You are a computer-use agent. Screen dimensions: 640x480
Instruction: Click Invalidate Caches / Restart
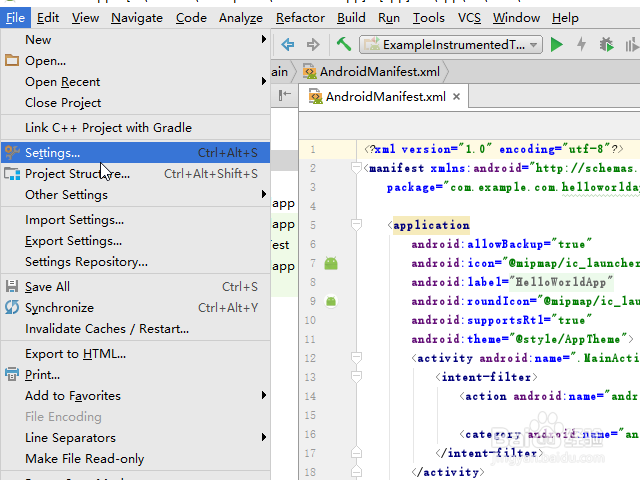[106, 328]
